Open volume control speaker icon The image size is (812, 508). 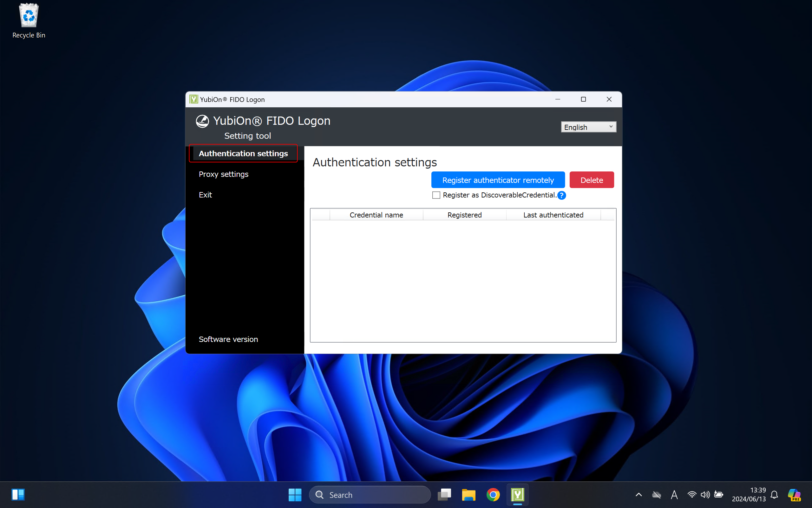(705, 495)
